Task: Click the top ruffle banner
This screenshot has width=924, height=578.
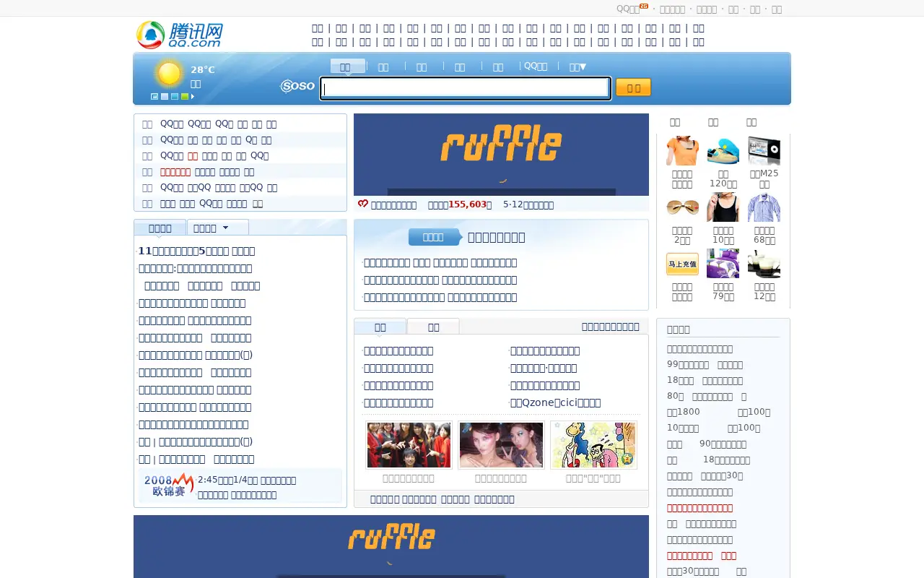Action: click(501, 155)
